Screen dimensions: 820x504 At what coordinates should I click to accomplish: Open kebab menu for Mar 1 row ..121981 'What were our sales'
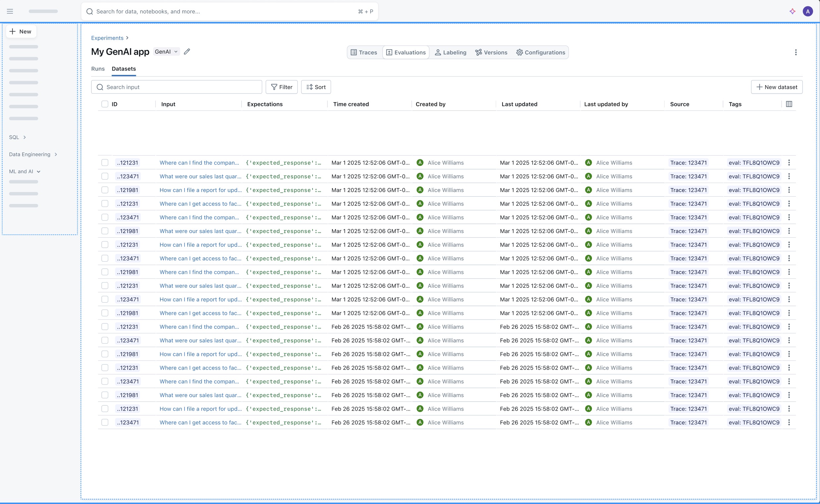pyautogui.click(x=789, y=231)
